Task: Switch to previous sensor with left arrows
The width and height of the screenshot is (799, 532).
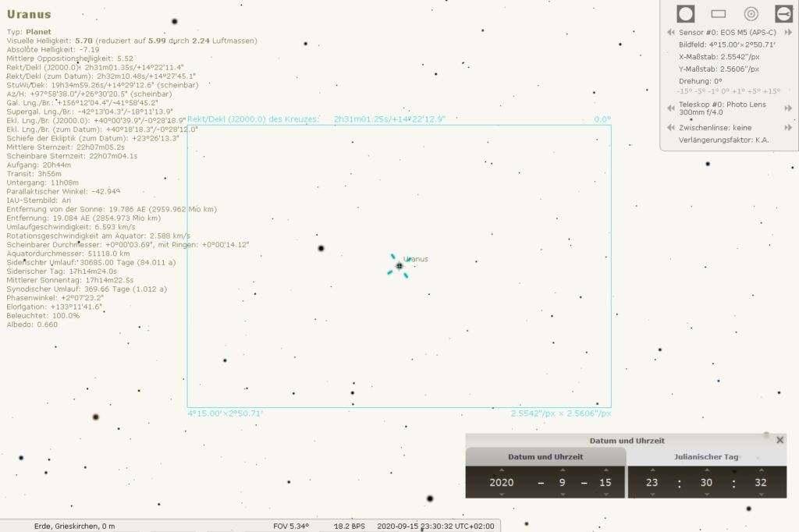Action: click(670, 33)
